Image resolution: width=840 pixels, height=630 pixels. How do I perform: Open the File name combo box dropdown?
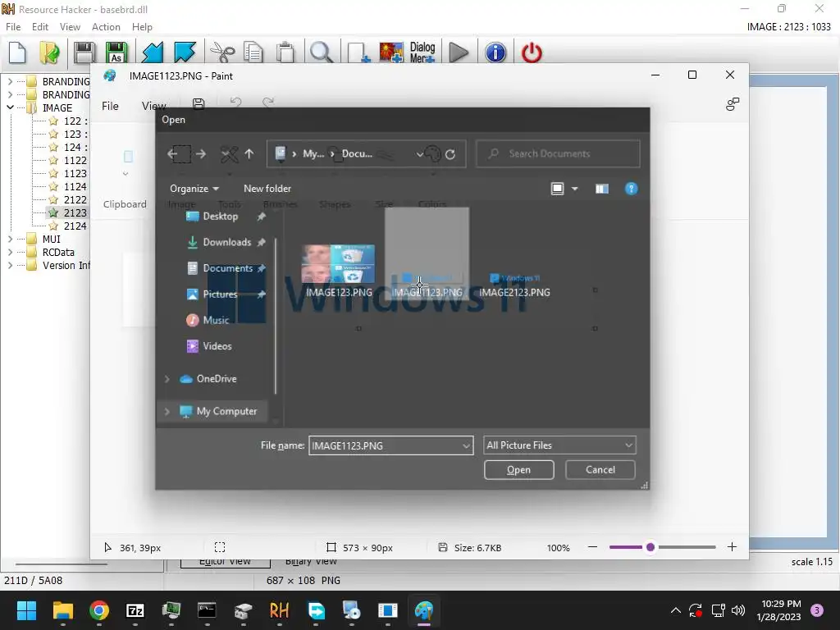[x=466, y=445]
